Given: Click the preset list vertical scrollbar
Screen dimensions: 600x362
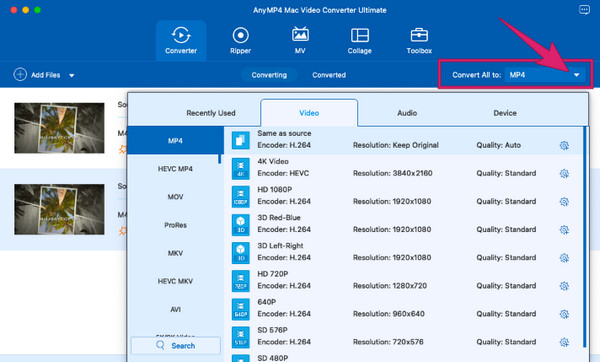Looking at the screenshot, I should tap(585, 237).
